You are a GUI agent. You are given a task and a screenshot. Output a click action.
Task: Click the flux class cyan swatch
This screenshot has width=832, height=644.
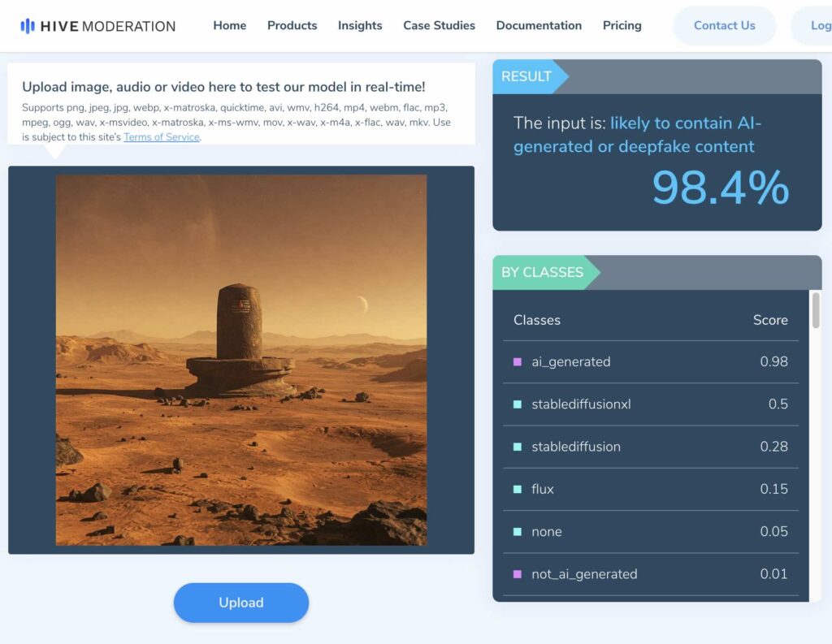(518, 489)
